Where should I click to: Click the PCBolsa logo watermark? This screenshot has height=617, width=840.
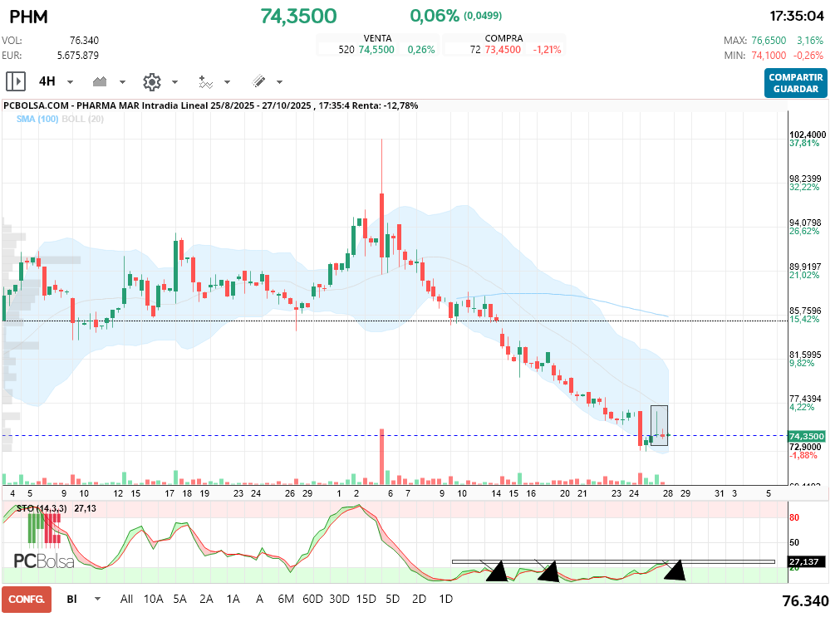(x=43, y=561)
